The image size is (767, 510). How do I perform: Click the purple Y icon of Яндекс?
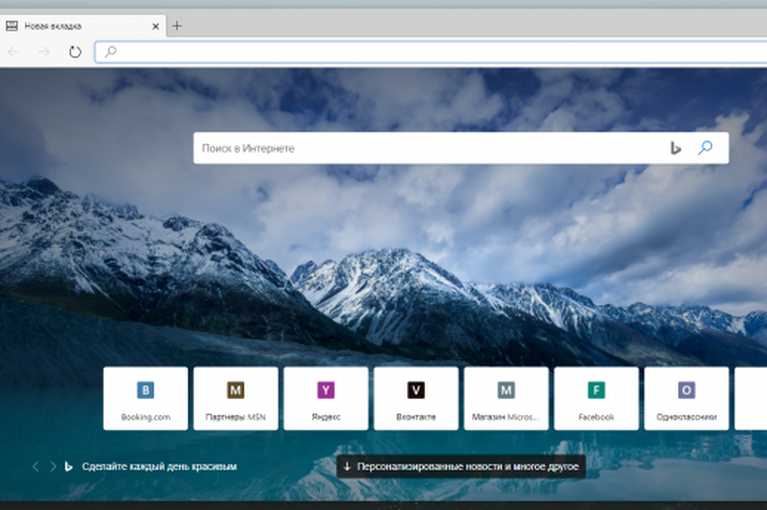tap(326, 390)
